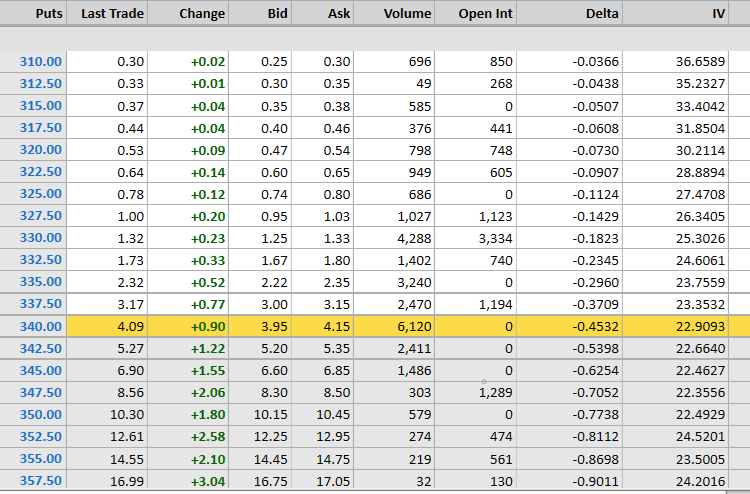Click the last trade value 2.32
750x494 pixels.
(x=130, y=282)
